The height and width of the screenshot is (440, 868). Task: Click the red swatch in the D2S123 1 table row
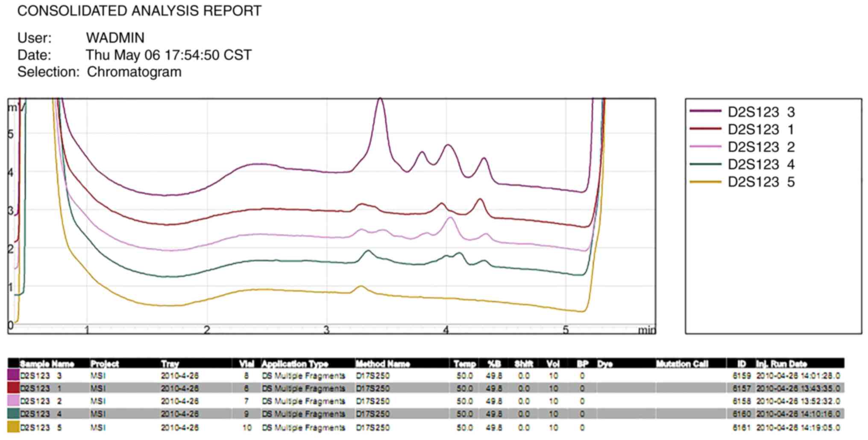click(13, 388)
